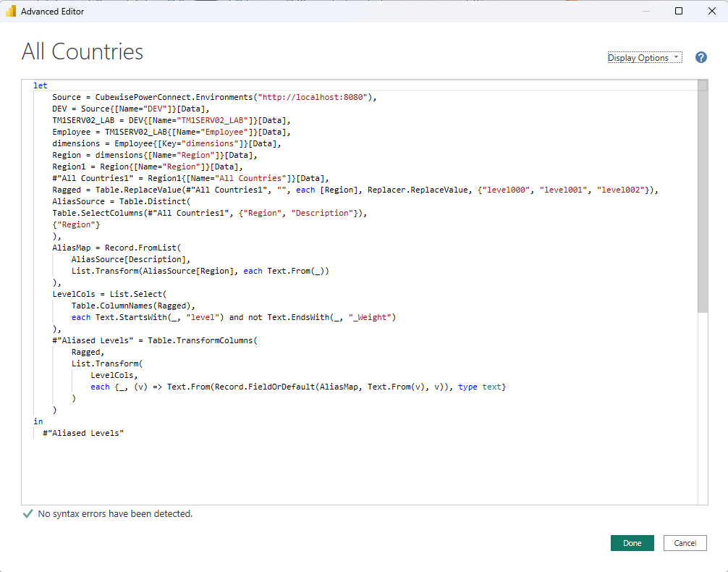Click the "TM1SERV02_LAB" string literal
The height and width of the screenshot is (572, 728).
click(x=212, y=120)
